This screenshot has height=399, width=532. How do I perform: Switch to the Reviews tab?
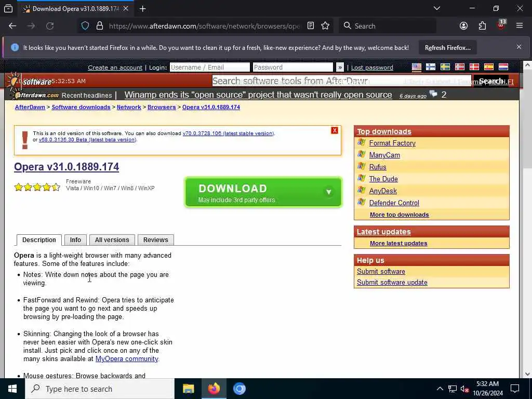tap(155, 240)
